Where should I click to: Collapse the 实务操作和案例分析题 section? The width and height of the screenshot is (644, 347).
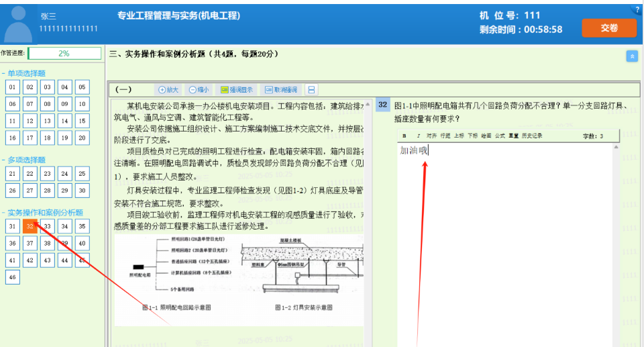[42, 213]
